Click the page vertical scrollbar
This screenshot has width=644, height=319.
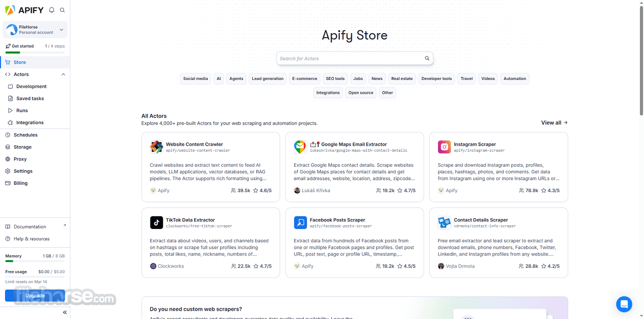pyautogui.click(x=641, y=60)
